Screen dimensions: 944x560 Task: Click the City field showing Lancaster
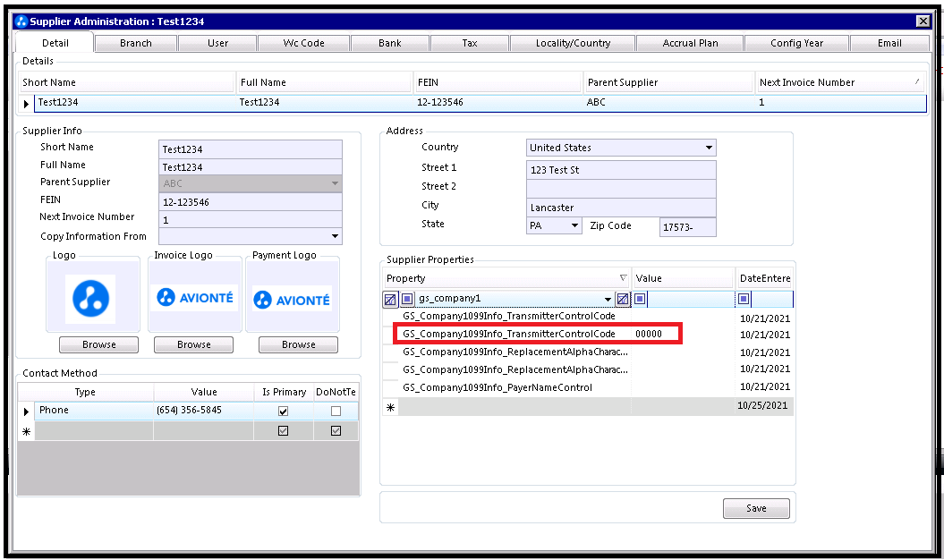coord(621,208)
